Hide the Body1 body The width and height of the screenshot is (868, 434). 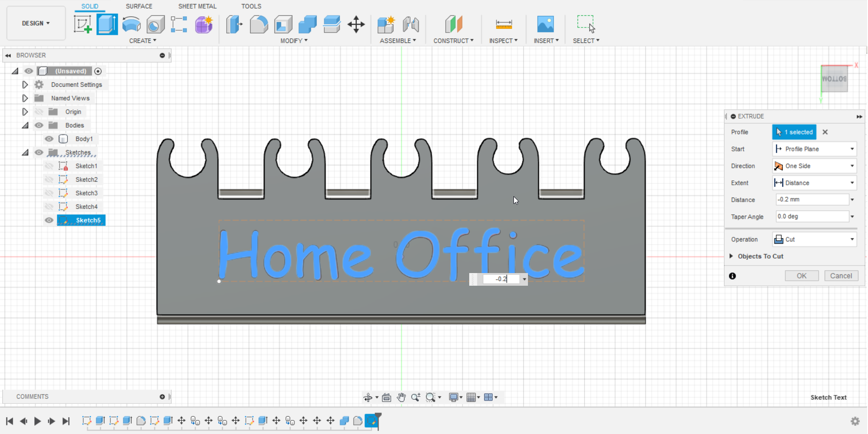coord(49,139)
